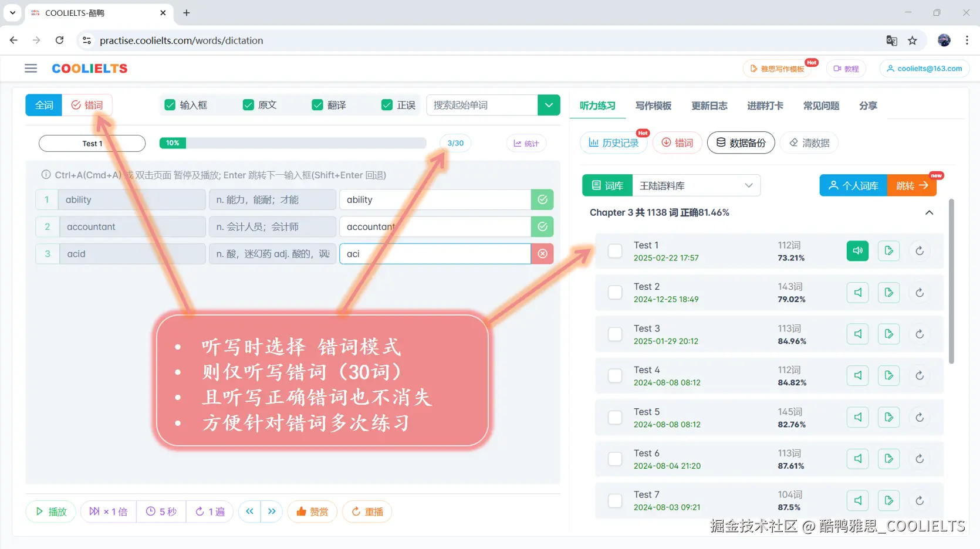Check the Test 4 row checkbox
Viewport: 980px width, 549px height.
pos(615,375)
